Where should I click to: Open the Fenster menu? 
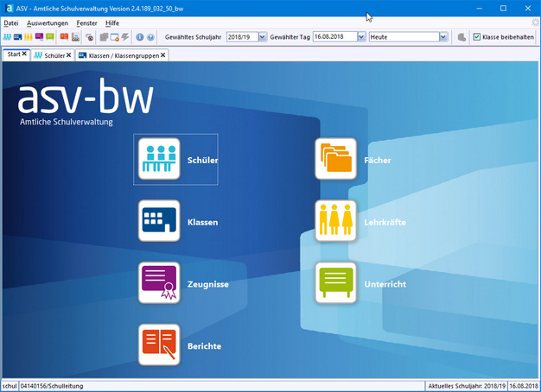coord(86,22)
